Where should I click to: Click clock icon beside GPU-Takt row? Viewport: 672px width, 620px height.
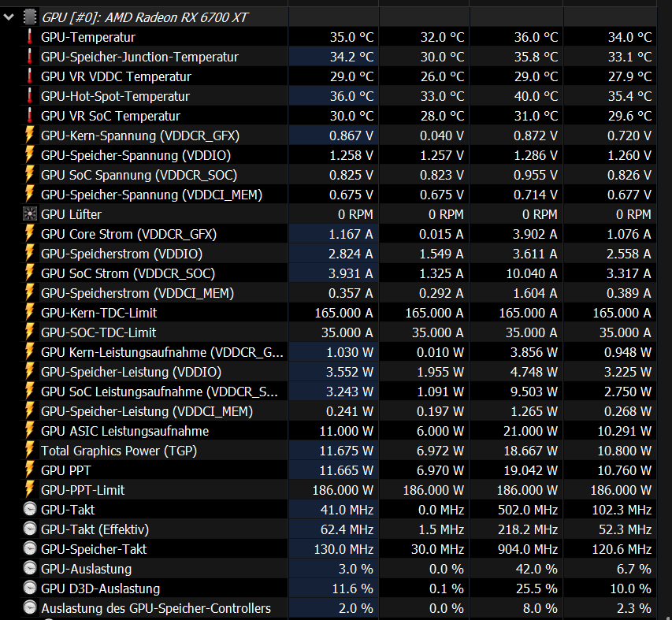click(x=30, y=510)
